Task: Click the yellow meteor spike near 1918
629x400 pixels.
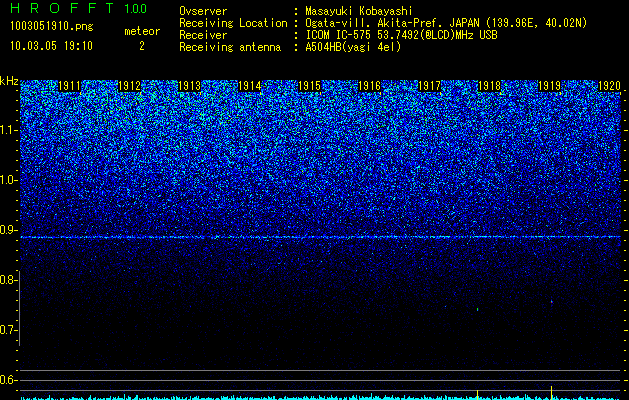Action: point(477,394)
